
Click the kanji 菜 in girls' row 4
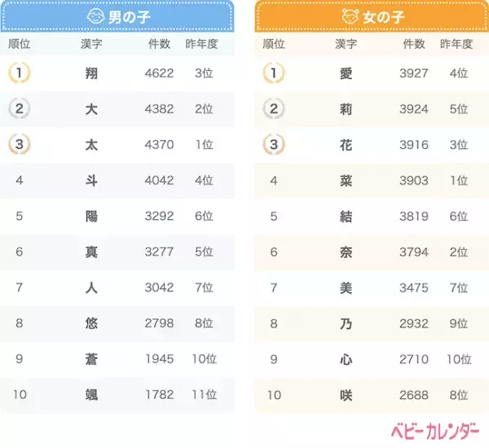pos(346,181)
